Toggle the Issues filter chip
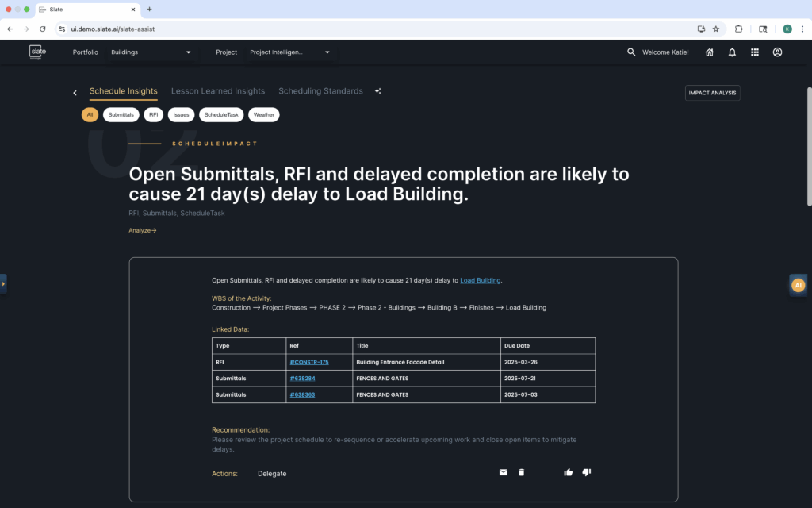 tap(181, 114)
